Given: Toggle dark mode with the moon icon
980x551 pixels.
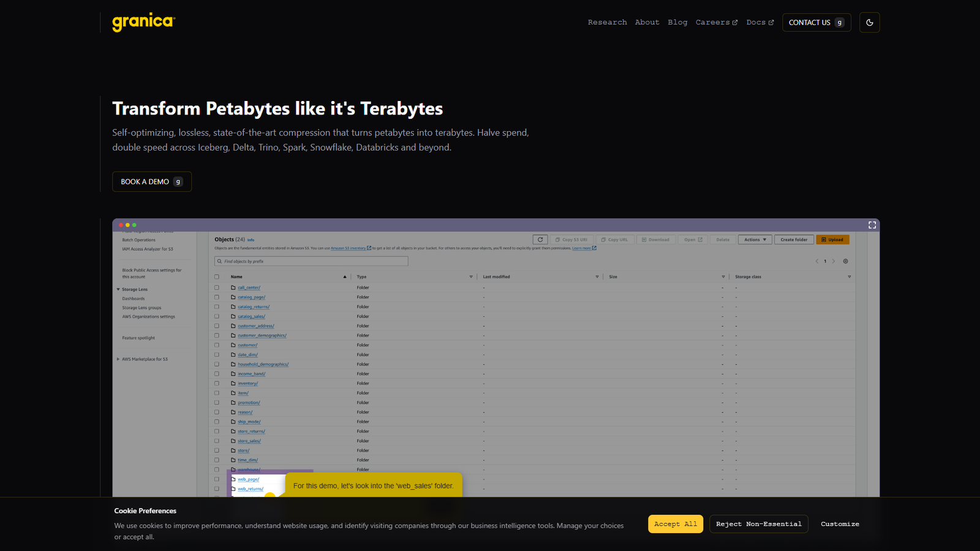Looking at the screenshot, I should pyautogui.click(x=870, y=23).
